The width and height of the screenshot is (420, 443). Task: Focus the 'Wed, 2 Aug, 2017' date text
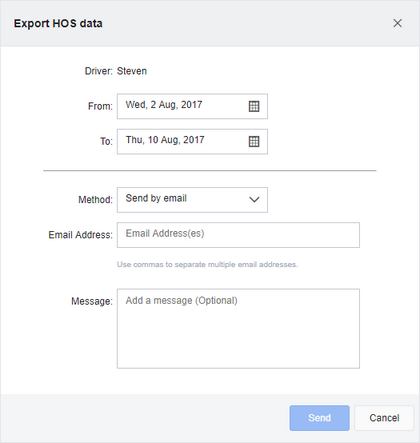[164, 105]
